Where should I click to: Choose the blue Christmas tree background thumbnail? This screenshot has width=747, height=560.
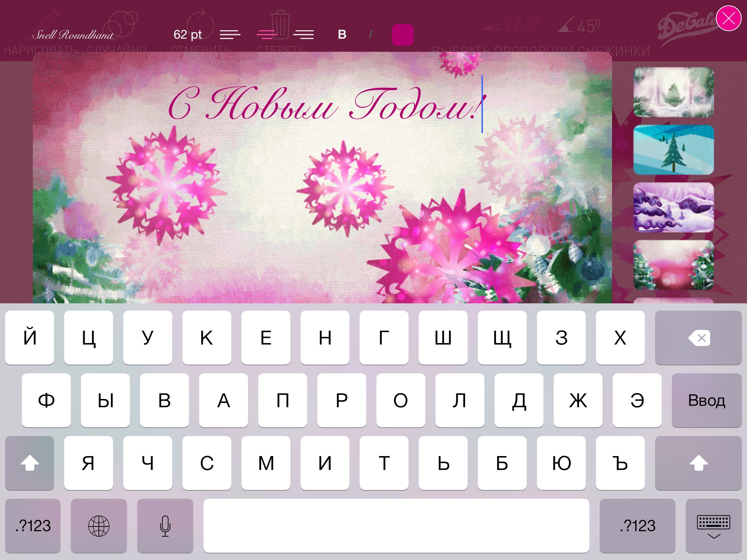click(673, 150)
